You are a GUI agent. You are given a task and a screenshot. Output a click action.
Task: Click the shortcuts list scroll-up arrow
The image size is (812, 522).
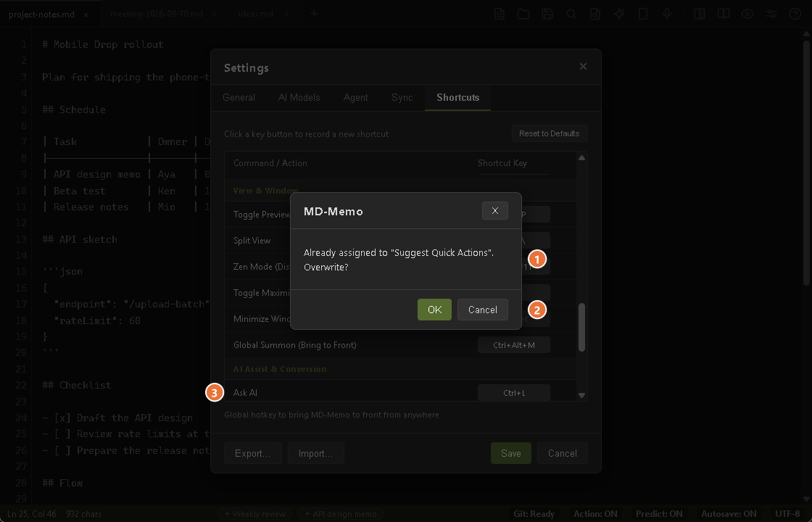[x=581, y=158]
